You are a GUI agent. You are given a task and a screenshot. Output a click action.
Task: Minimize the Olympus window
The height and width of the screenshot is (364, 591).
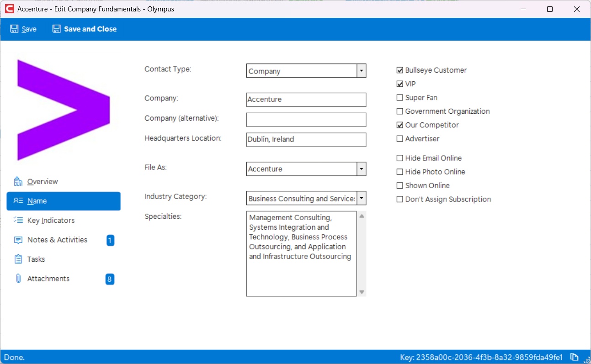(523, 9)
